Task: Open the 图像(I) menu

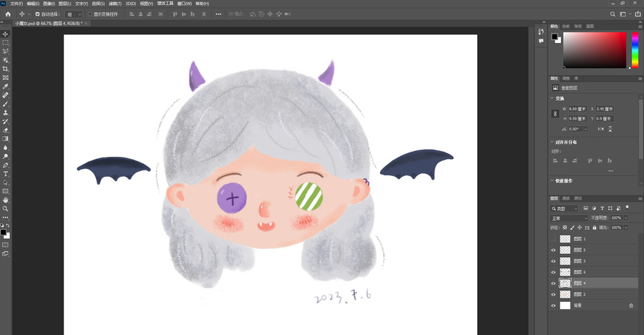Action: [49, 4]
